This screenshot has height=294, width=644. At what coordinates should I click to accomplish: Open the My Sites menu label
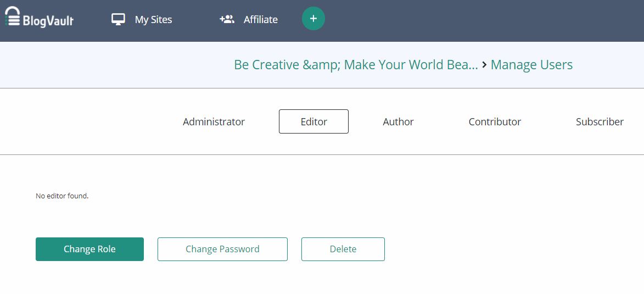tap(153, 20)
